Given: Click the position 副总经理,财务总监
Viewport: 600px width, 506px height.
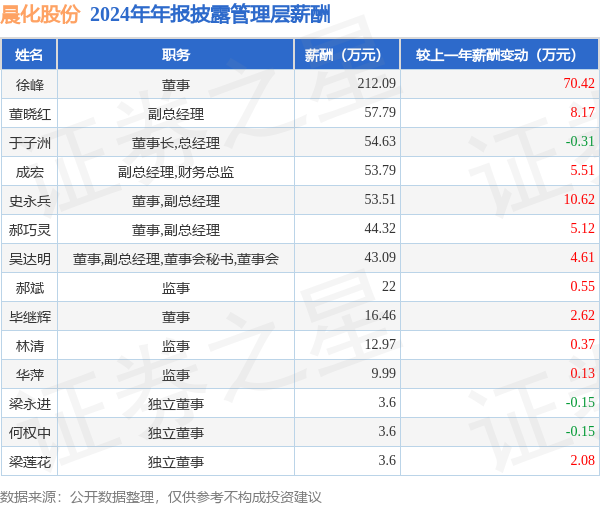Looking at the screenshot, I should pyautogui.click(x=176, y=172).
